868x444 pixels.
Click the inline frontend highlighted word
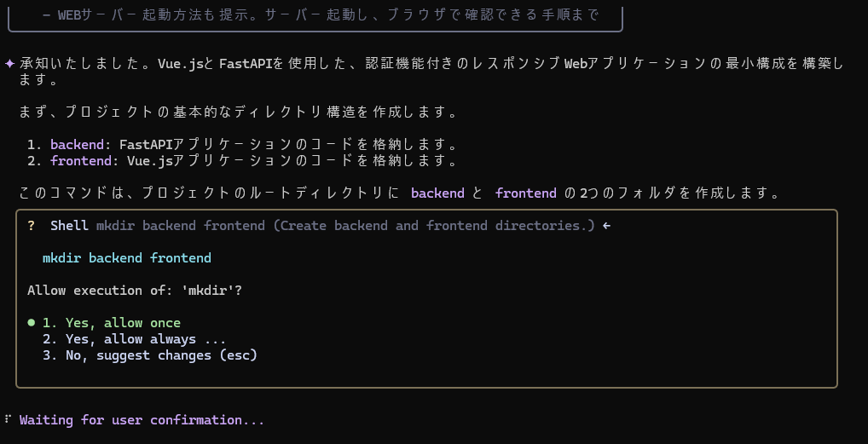(526, 193)
